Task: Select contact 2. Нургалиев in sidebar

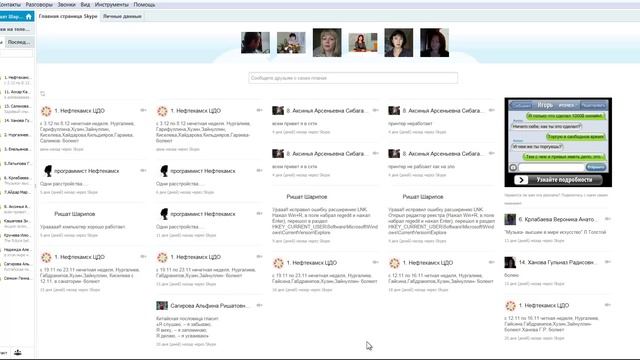Action: click(16, 135)
